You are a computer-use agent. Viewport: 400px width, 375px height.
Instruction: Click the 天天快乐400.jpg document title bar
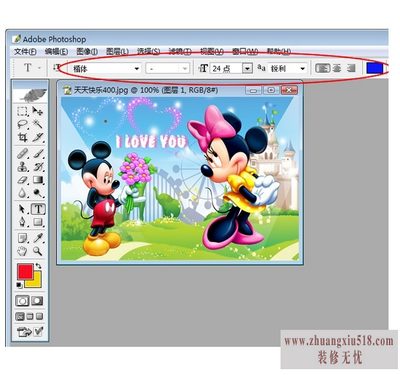tap(180, 90)
